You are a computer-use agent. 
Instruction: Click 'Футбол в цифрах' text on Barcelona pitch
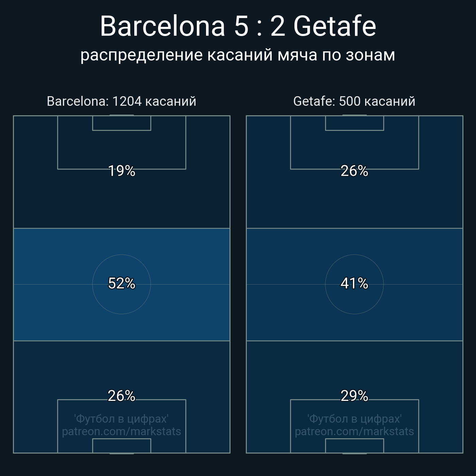[121, 419]
